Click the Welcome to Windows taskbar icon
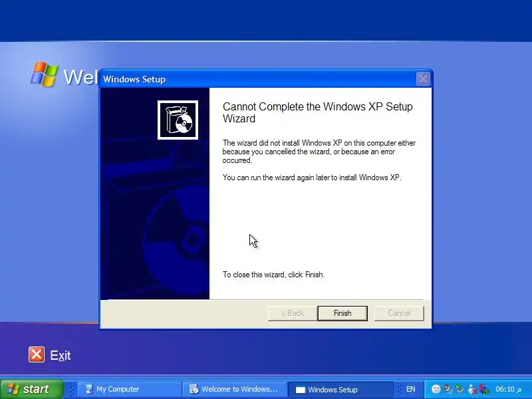532x399 pixels. [x=194, y=389]
